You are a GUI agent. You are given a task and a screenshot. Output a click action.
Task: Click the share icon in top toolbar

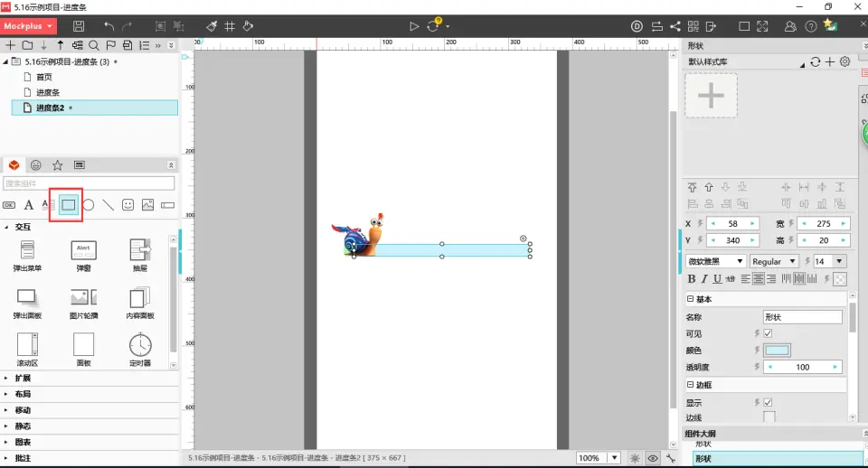point(675,26)
